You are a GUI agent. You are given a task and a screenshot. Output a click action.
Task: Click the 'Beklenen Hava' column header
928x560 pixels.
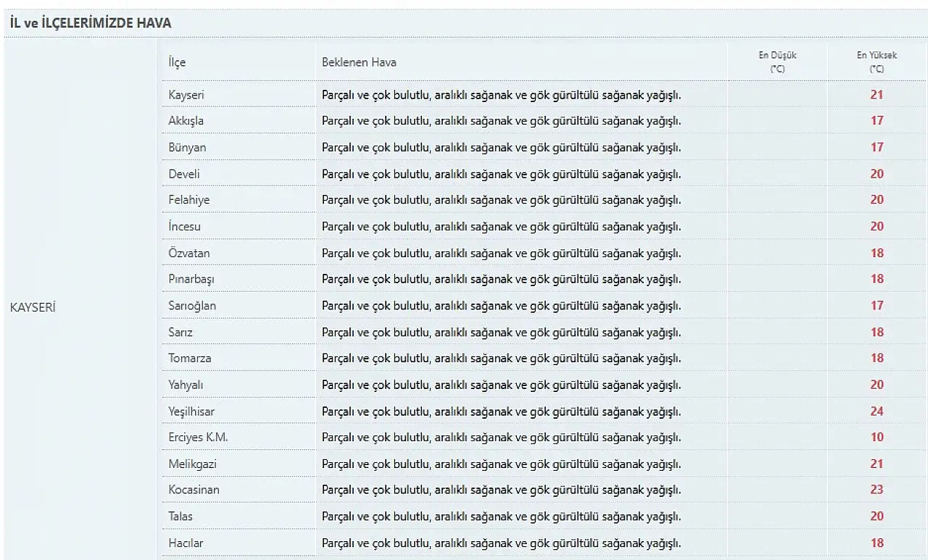coord(359,62)
